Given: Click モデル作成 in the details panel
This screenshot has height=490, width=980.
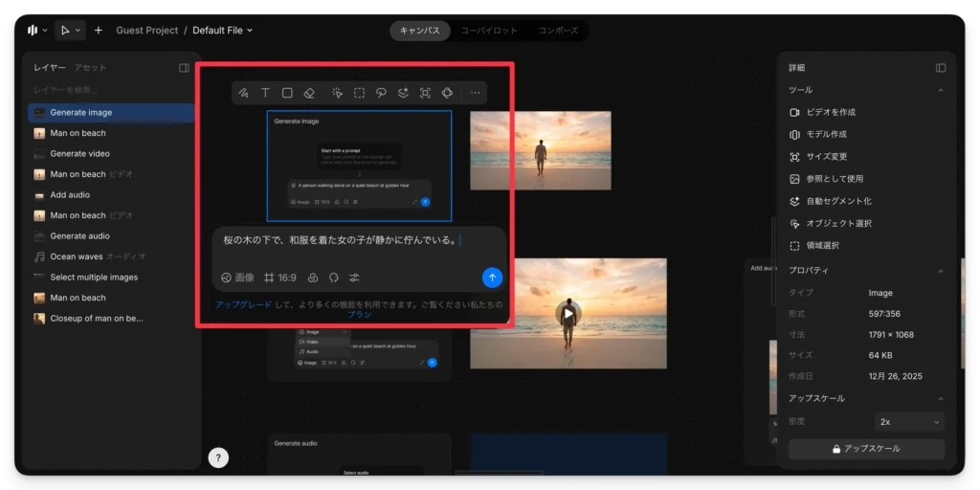Looking at the screenshot, I should click(818, 134).
